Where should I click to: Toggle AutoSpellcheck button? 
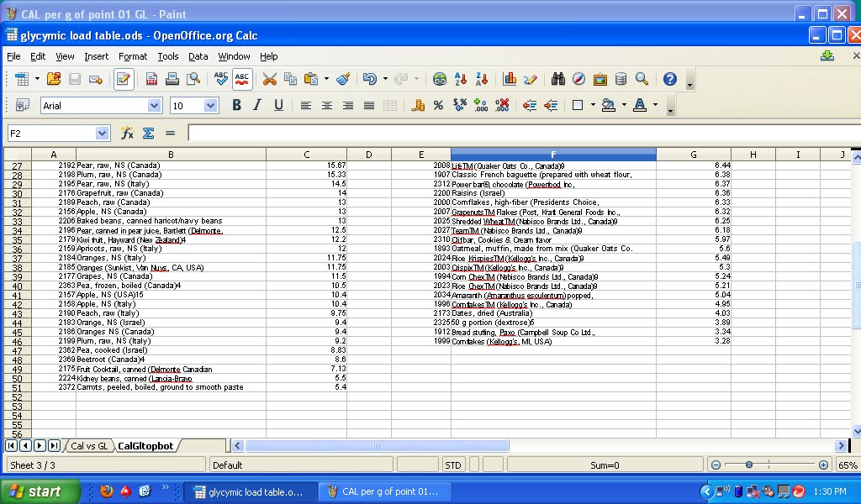click(242, 79)
